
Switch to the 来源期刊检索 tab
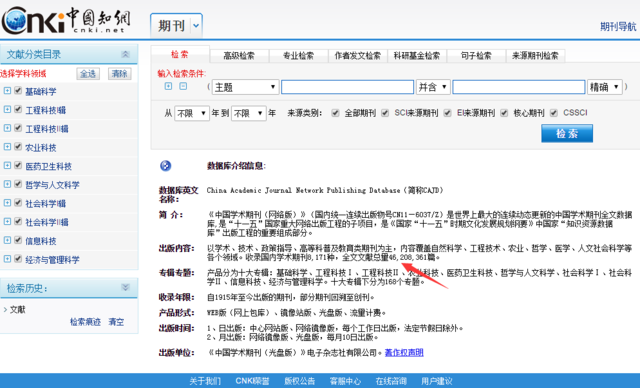[535, 56]
